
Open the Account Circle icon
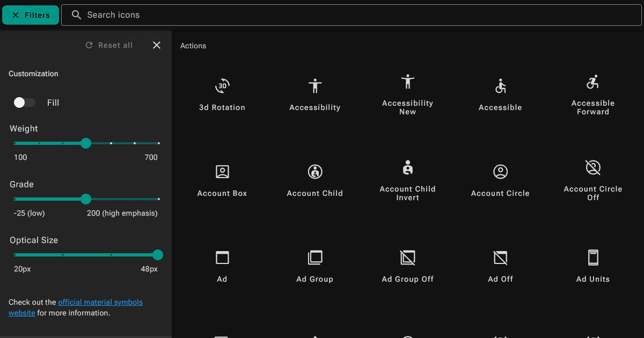500,172
